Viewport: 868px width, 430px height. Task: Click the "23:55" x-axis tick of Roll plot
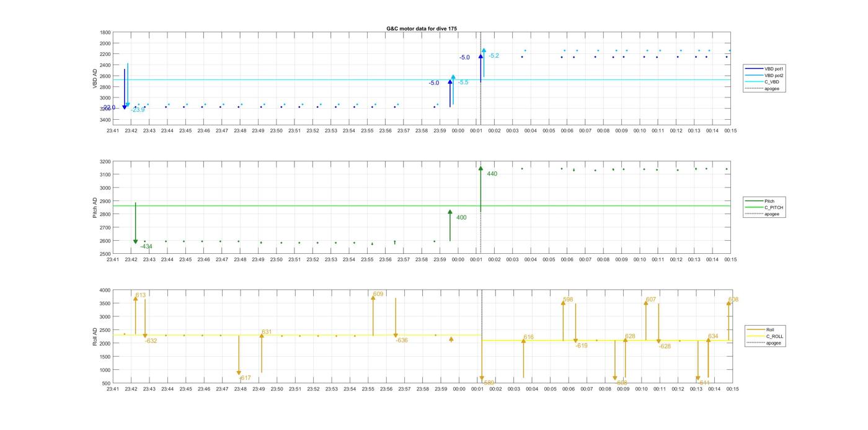(368, 389)
